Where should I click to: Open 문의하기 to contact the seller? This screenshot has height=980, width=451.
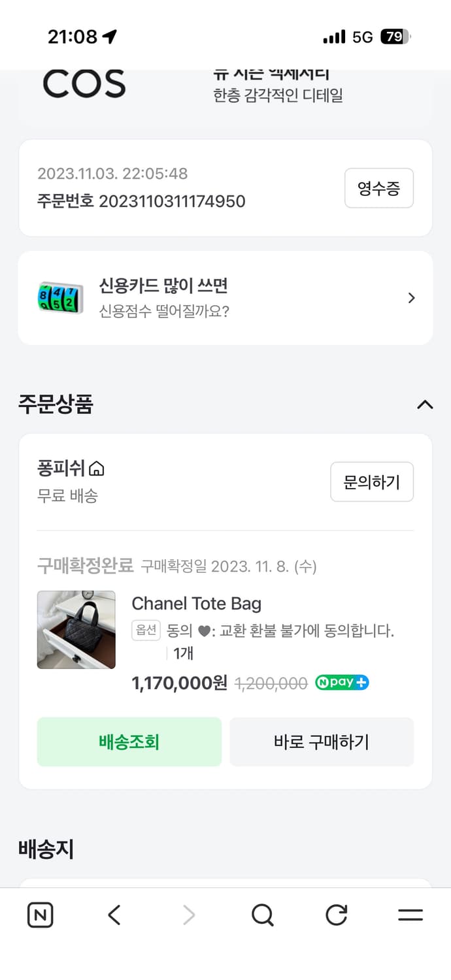click(372, 482)
